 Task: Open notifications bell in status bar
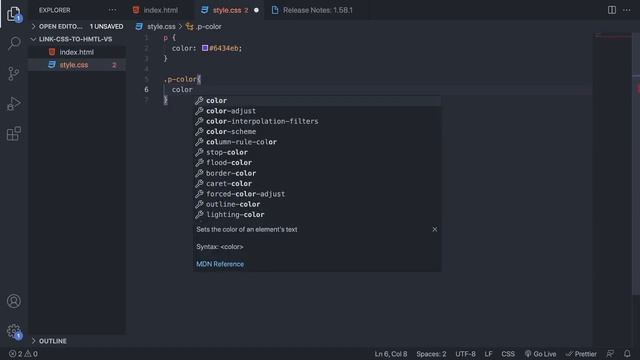click(x=627, y=353)
